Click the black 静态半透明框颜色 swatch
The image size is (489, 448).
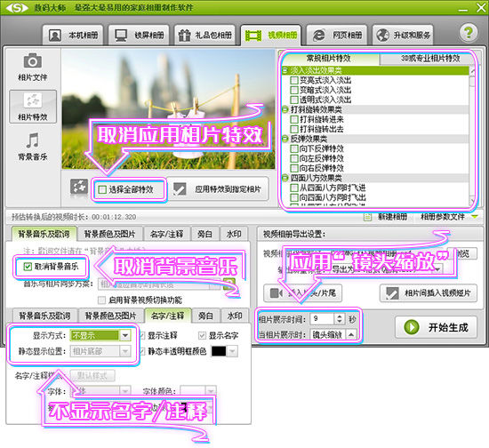tap(219, 351)
